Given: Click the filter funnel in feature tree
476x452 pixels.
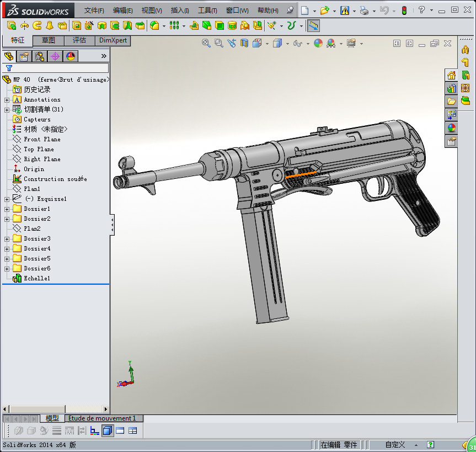Looking at the screenshot, I should 9,68.
